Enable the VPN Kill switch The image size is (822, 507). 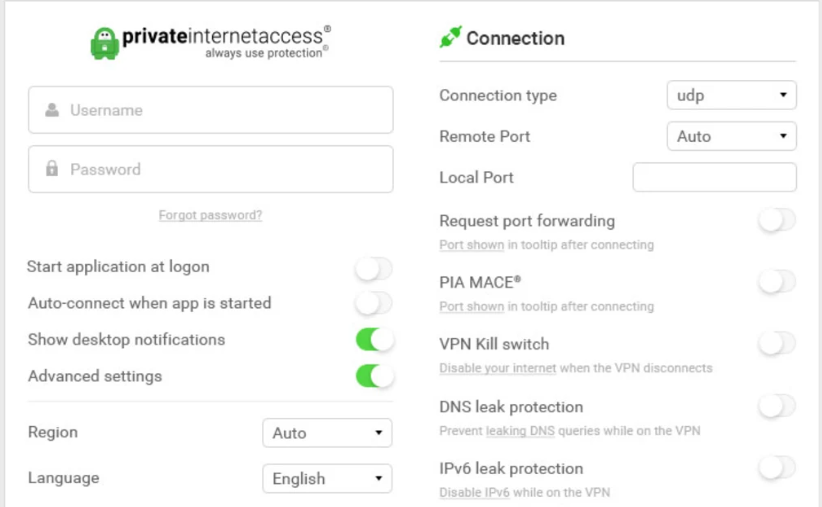click(x=777, y=344)
